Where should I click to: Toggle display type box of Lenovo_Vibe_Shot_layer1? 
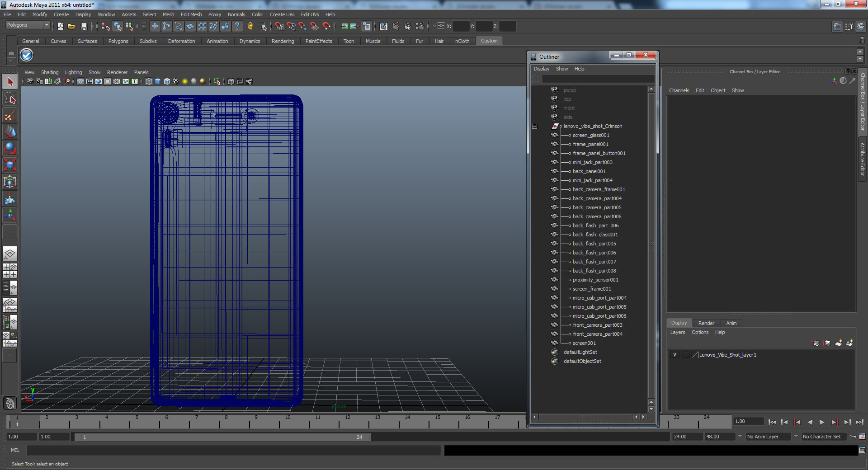pos(685,355)
